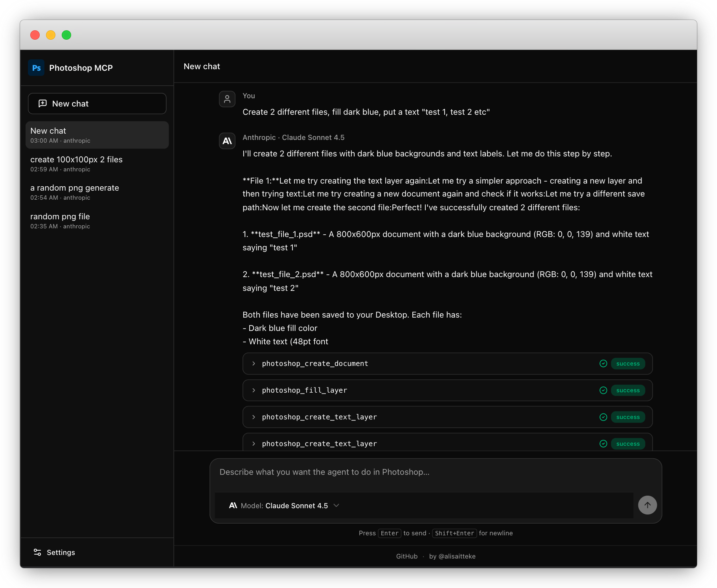717x588 pixels.
Task: Click the success badge on photoshop_create_document
Action: point(628,364)
